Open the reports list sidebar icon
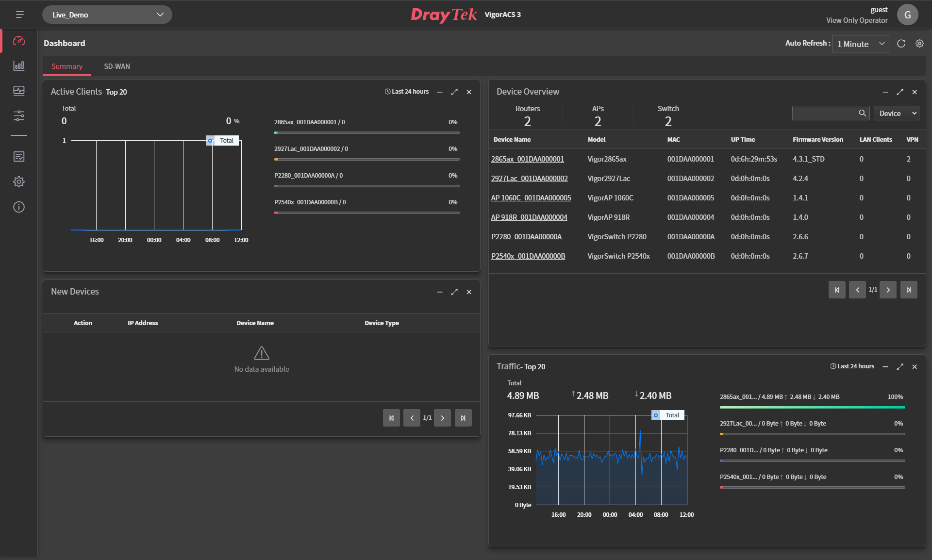 click(19, 156)
